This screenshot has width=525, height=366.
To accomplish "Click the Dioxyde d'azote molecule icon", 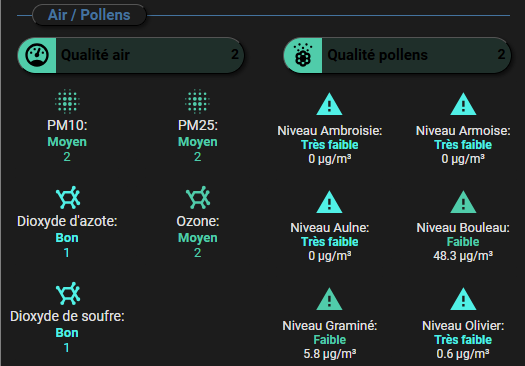I will pos(68,198).
